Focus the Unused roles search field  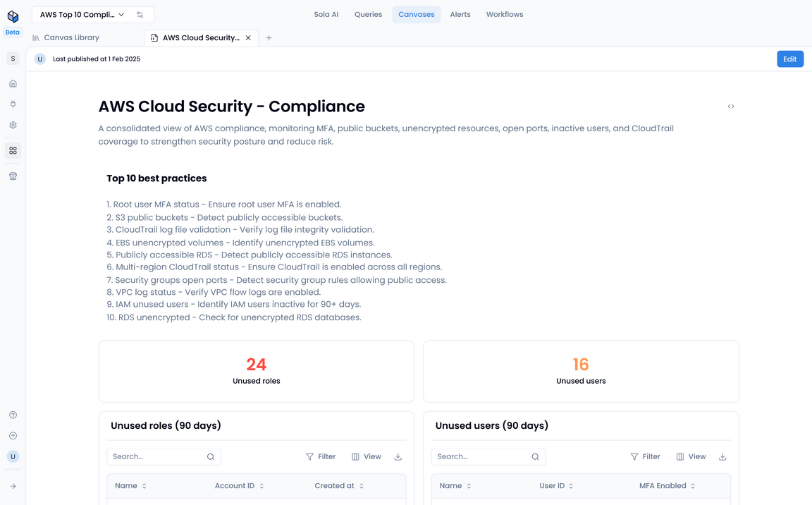[164, 456]
